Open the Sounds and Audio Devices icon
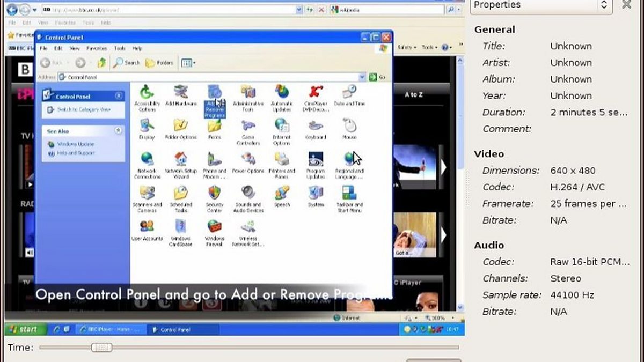Screen dimensions: 644x362 click(248, 193)
